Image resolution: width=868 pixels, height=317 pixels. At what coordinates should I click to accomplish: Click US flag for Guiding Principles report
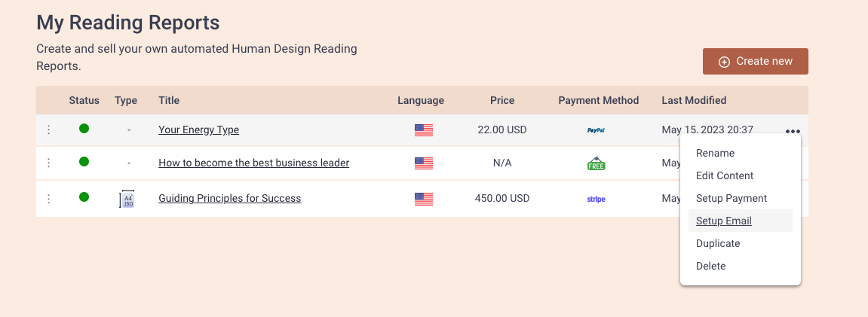click(x=424, y=199)
